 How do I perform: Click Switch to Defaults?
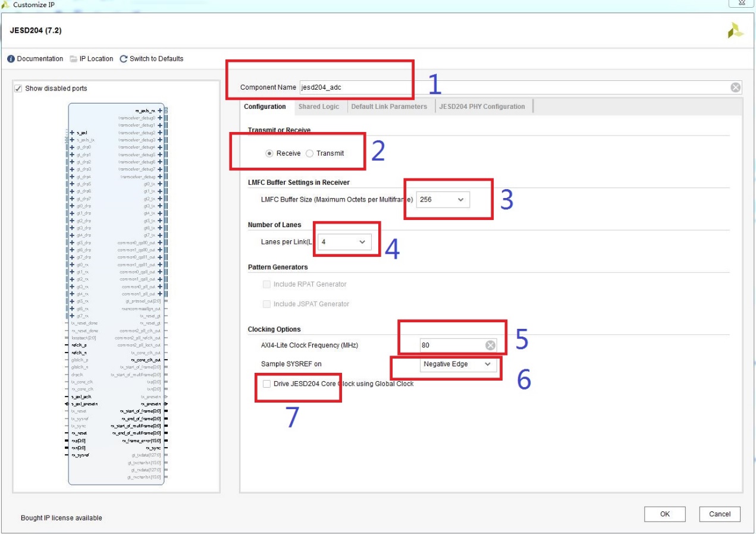pos(152,59)
